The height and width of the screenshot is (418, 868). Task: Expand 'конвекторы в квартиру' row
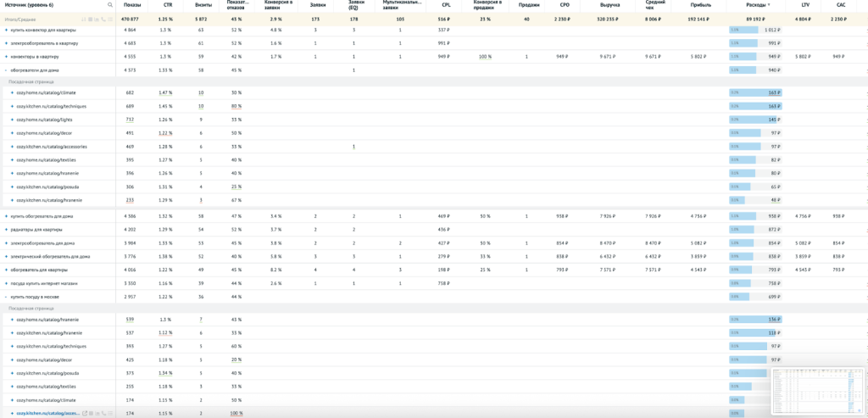pos(6,57)
